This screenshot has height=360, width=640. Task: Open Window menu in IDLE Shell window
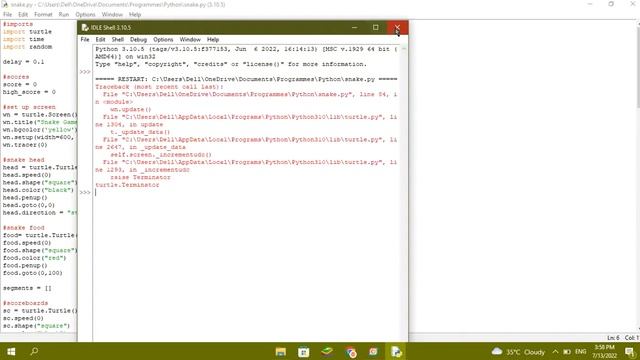[x=190, y=40]
